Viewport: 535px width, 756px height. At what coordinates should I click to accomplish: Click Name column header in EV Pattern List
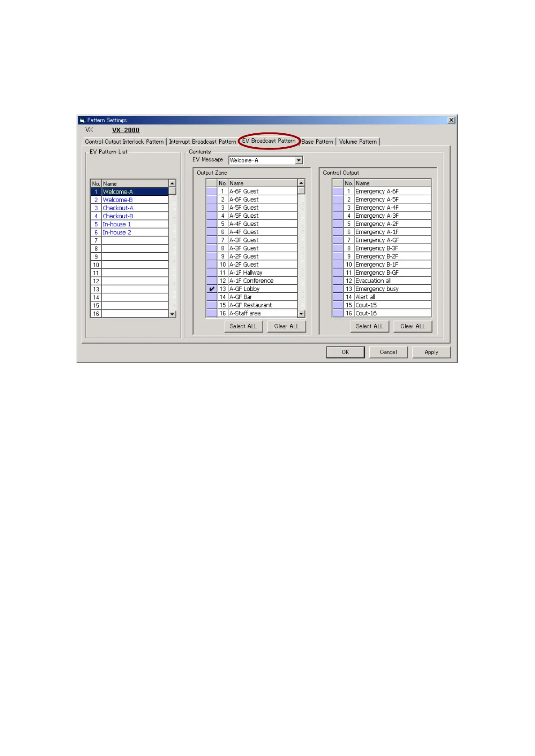pyautogui.click(x=135, y=184)
